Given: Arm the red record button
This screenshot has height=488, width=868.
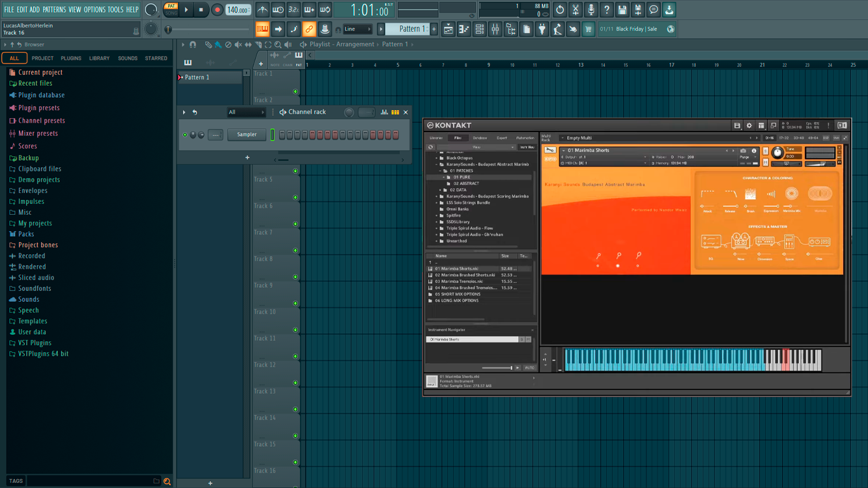Looking at the screenshot, I should pos(217,10).
